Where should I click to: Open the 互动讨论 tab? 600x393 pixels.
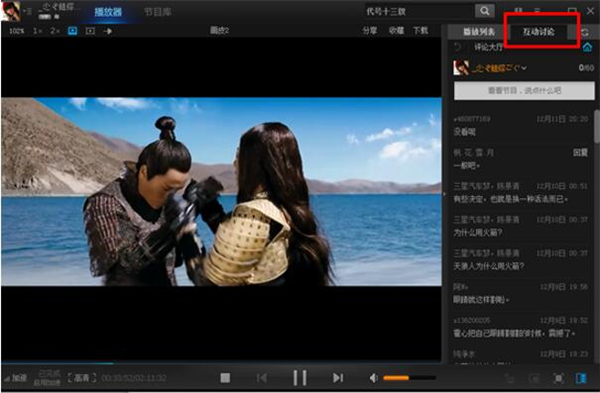[538, 32]
